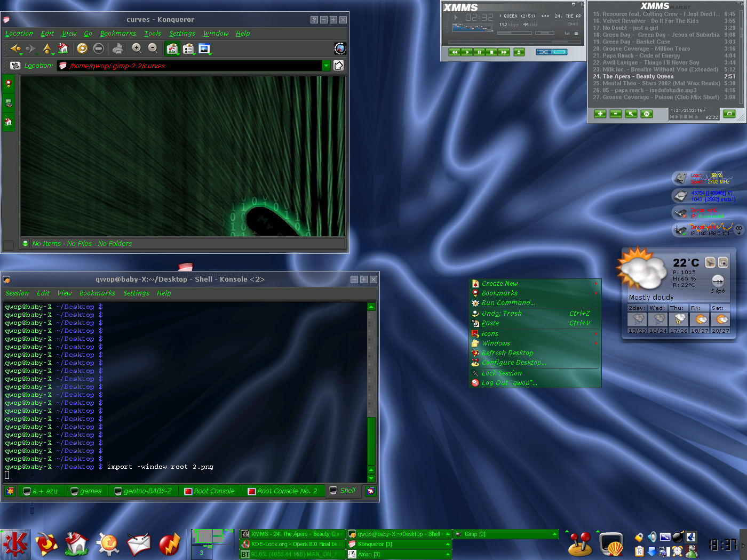Choose Lock Session in desktop menu
The width and height of the screenshot is (747, 560).
coord(535,373)
